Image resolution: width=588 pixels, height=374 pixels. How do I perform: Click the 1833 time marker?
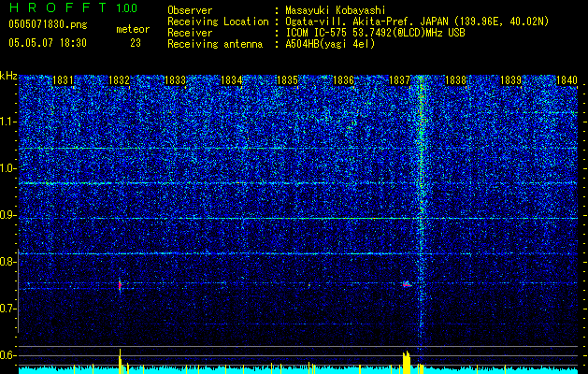(x=175, y=80)
